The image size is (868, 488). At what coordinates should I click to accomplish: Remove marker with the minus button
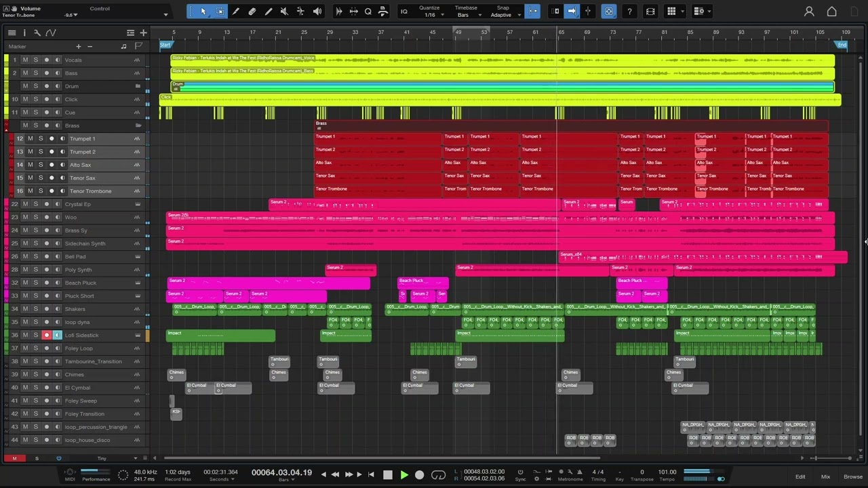pyautogui.click(x=90, y=46)
